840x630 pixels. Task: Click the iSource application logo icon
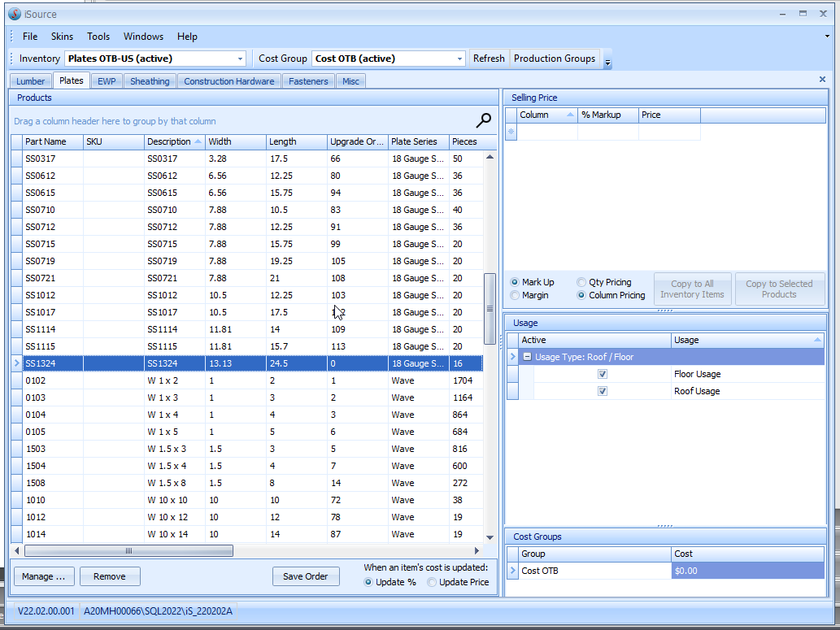click(14, 14)
